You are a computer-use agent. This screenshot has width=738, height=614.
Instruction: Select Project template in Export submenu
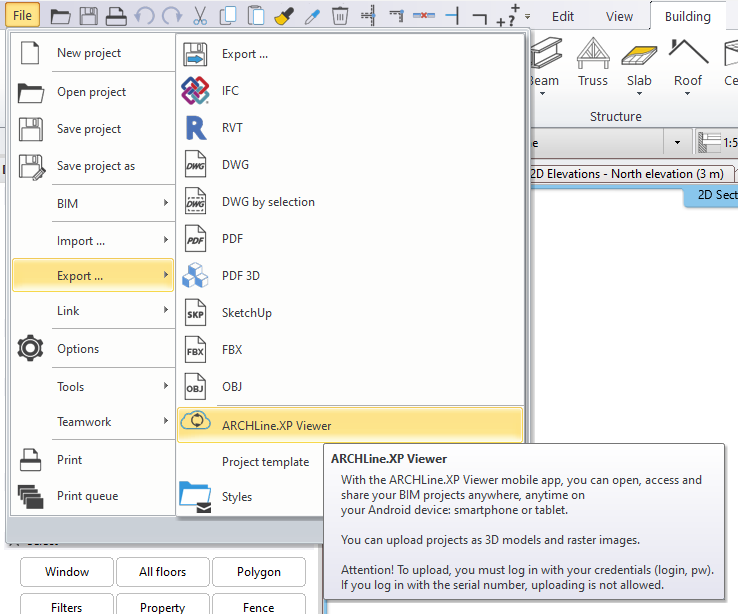pos(265,462)
